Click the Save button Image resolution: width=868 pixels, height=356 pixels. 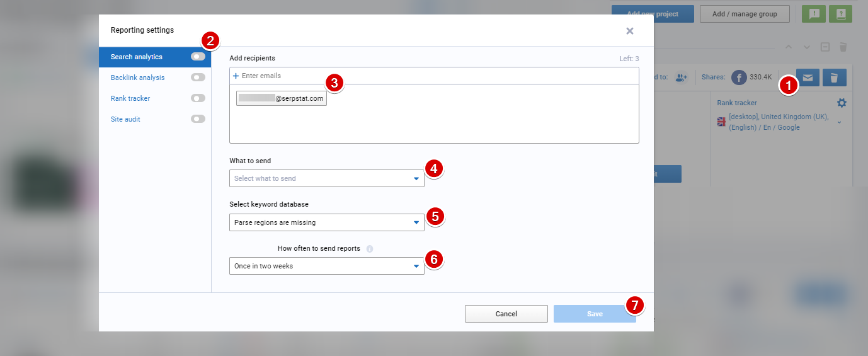point(594,314)
